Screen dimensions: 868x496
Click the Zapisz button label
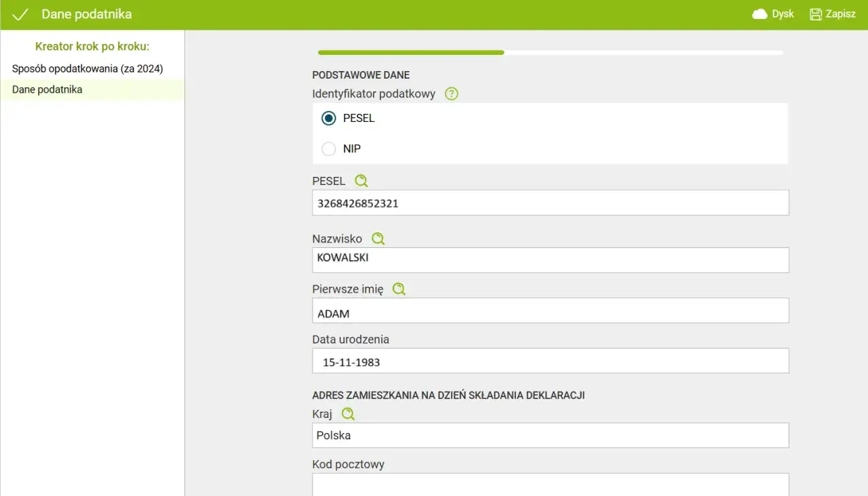point(840,14)
